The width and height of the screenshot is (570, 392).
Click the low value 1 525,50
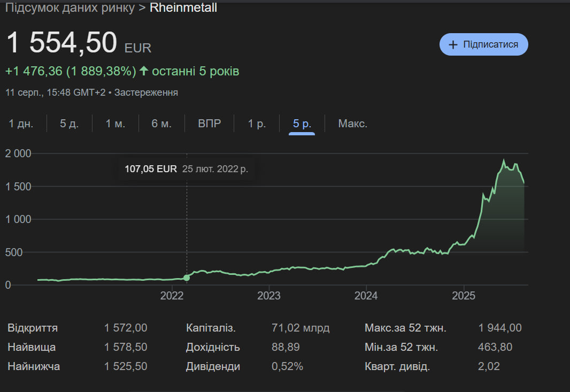click(x=126, y=366)
